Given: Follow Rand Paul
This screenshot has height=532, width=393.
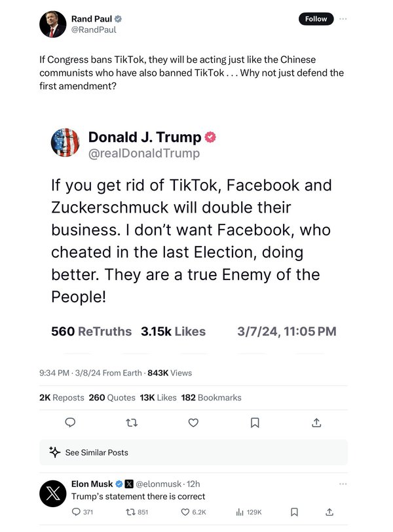Looking at the screenshot, I should coord(316,19).
